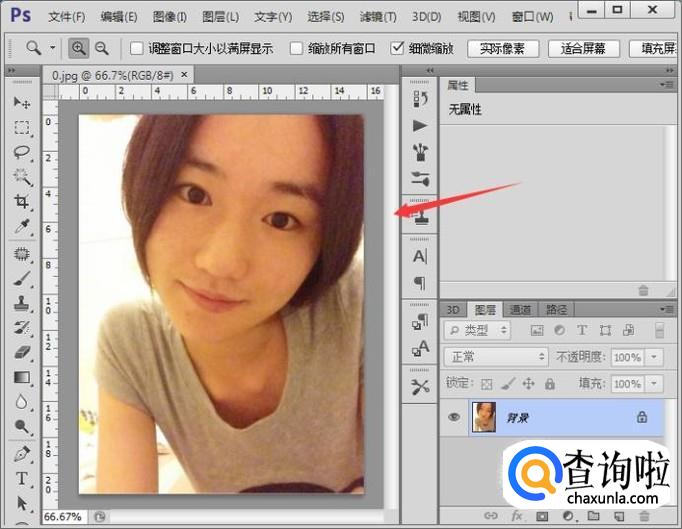Enable 调整窗口大小以满屏显示 checkbox
The image size is (682, 529).
tap(137, 48)
